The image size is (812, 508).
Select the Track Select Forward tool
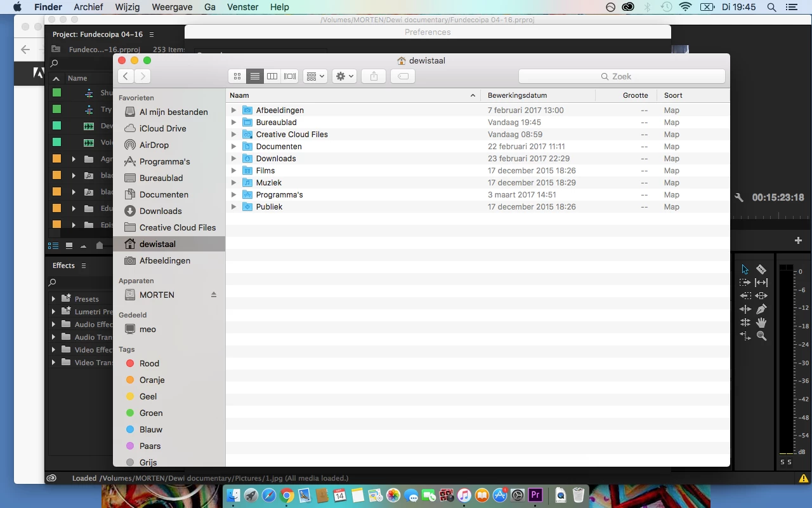point(745,283)
